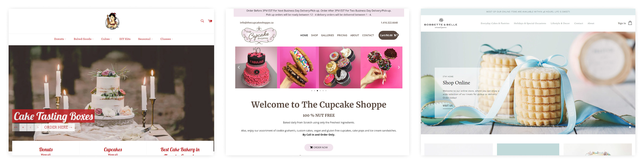This screenshot has width=644, height=164.
Task: Expand the Seasonal dropdown menu
Action: [145, 39]
